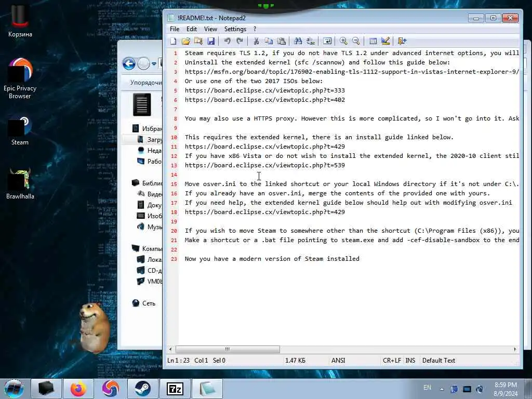Switch to 7-Zip in the taskbar

[175, 389]
